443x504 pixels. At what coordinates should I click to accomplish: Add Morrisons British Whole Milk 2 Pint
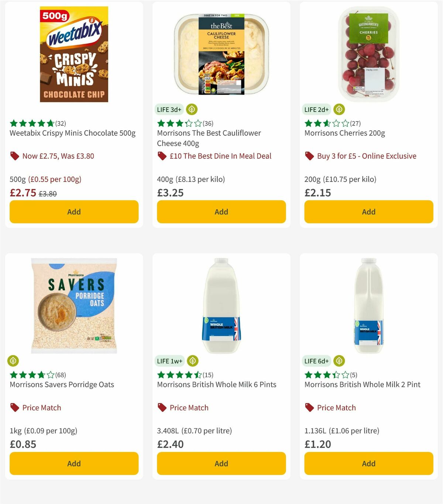click(368, 463)
